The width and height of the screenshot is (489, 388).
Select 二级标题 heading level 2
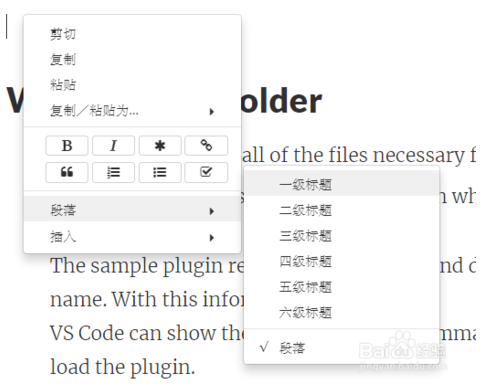[342, 210]
